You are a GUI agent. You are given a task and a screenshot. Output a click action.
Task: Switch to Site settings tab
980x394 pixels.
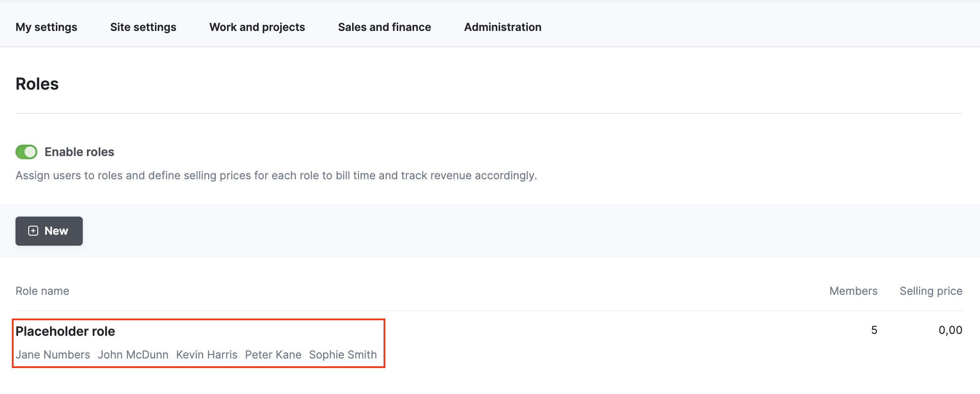[x=143, y=27]
